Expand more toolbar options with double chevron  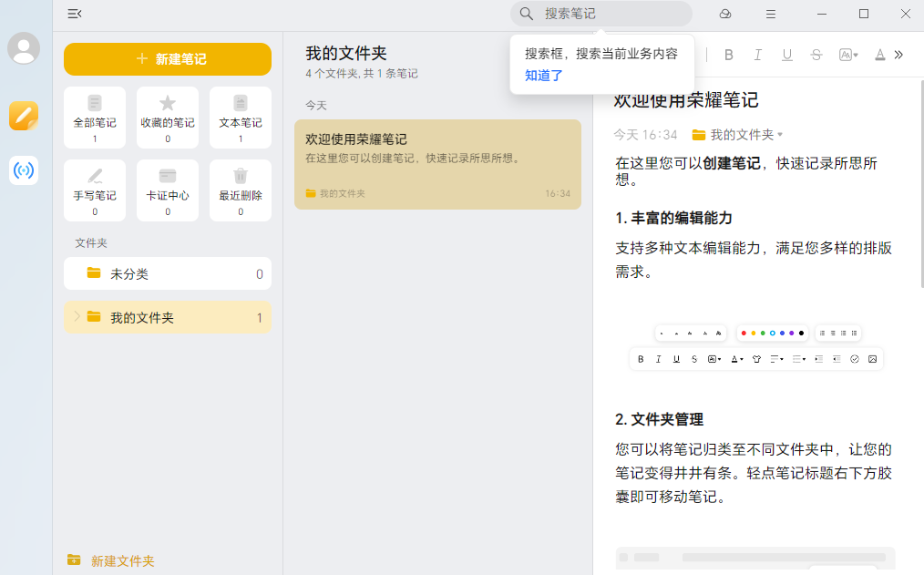point(898,55)
